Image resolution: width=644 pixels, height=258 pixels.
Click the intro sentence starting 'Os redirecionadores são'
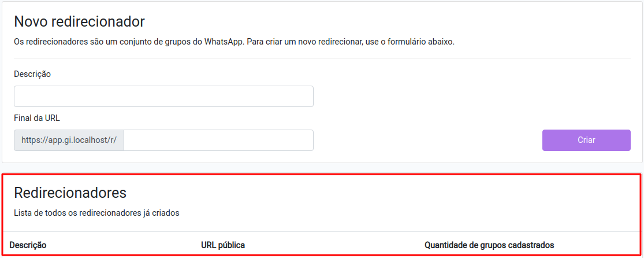[x=234, y=42]
